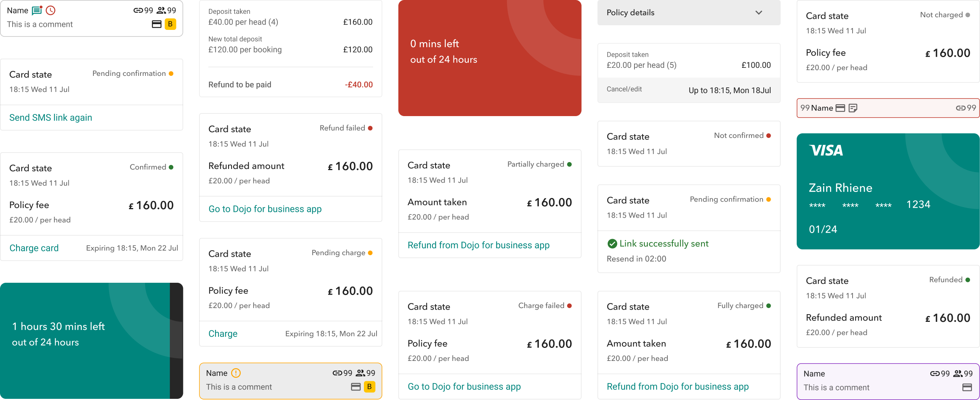Click the note icon in the 99 Name row
This screenshot has width=980, height=400.
853,108
